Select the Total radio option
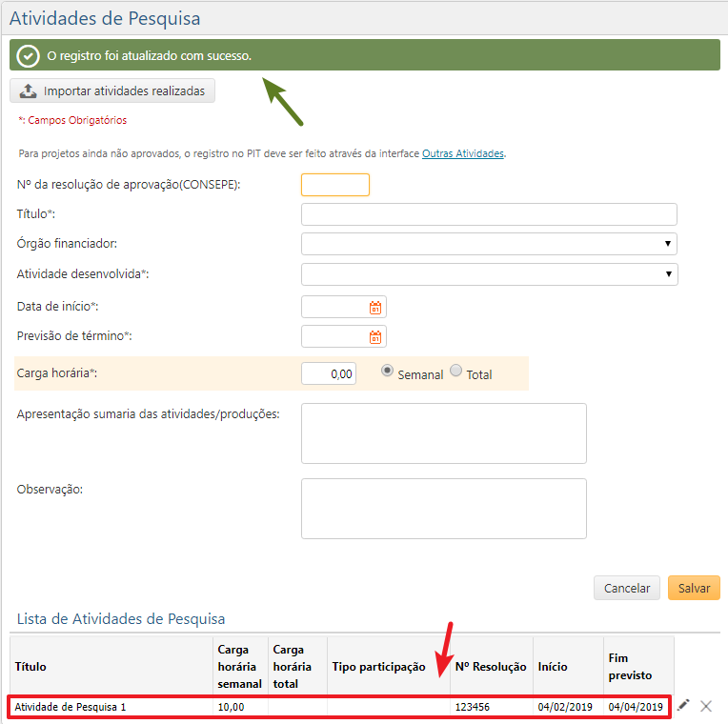Viewport: 728px width, 724px height. click(x=455, y=371)
